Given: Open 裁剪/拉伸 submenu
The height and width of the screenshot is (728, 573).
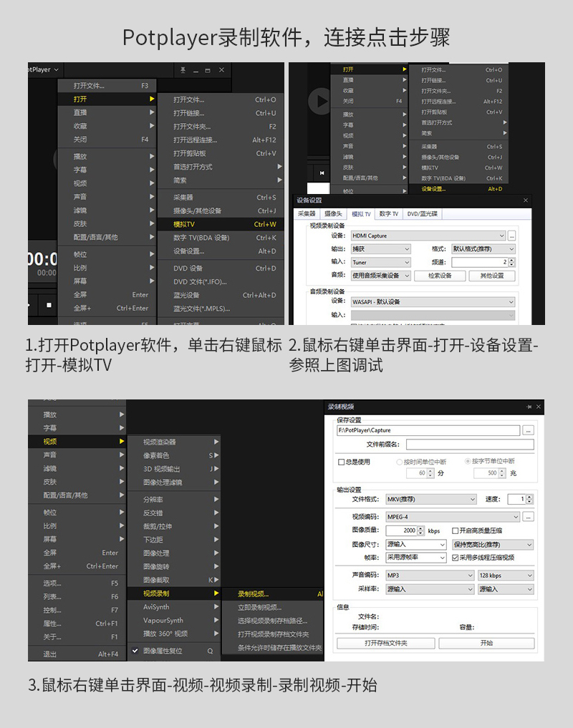Looking at the screenshot, I should [174, 527].
